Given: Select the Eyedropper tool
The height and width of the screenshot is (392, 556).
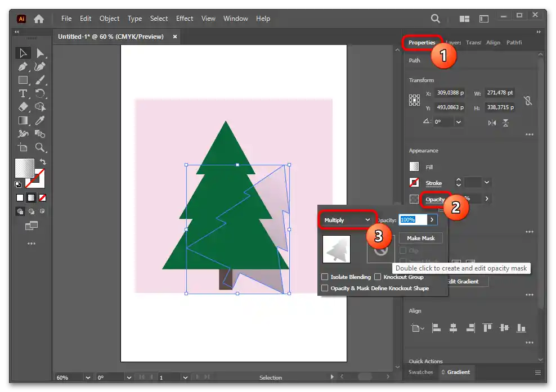Looking at the screenshot, I should coord(40,120).
